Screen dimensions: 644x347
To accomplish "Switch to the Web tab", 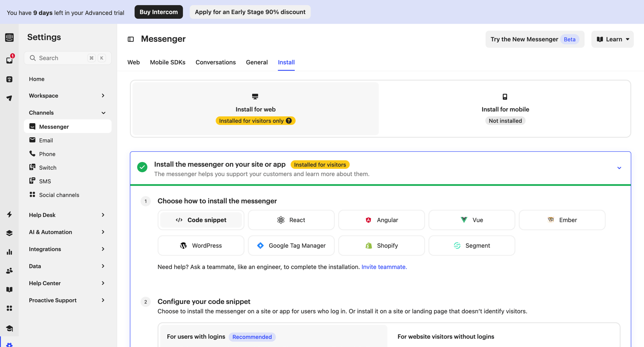I will 133,62.
